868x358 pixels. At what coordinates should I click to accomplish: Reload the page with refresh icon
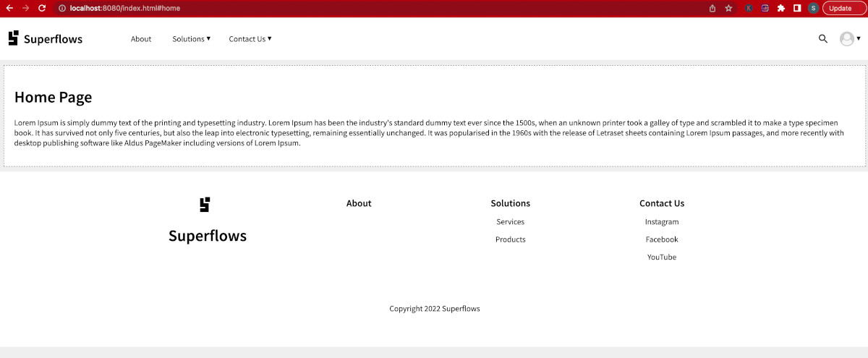tap(42, 8)
